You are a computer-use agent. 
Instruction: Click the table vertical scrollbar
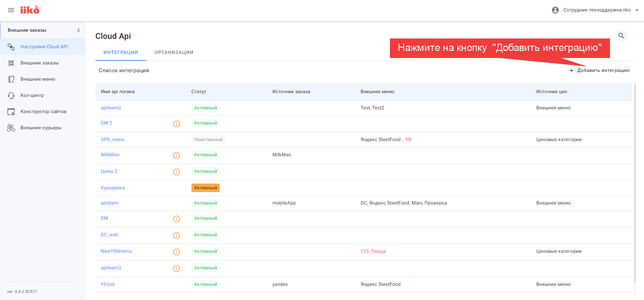[x=635, y=182]
